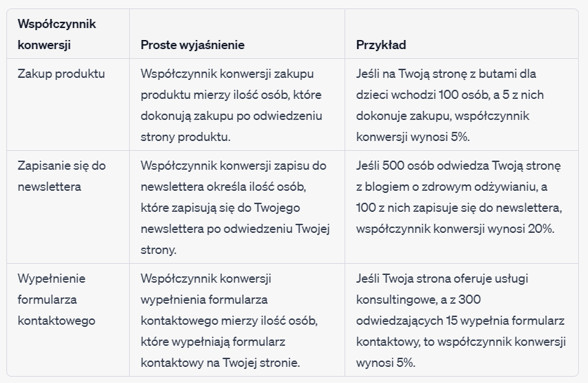Click the healthy eating blog example cell
Viewport: 588px width, 383px height.
coord(459,197)
